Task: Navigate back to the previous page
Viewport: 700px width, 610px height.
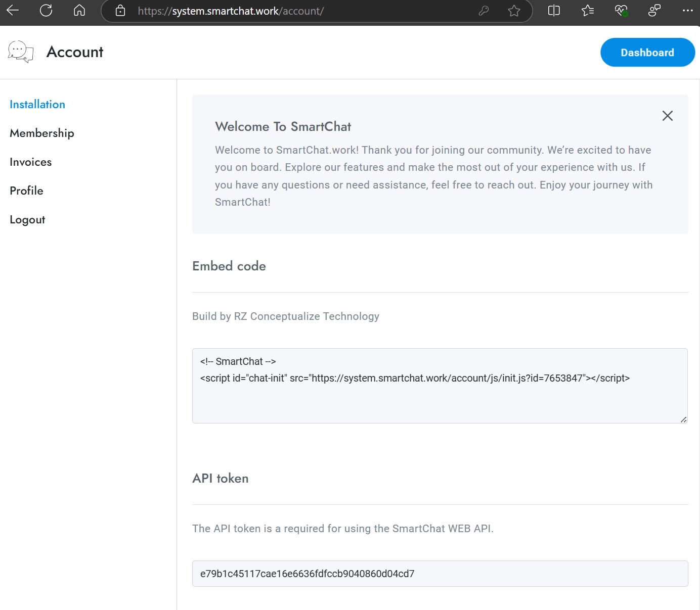Action: [13, 11]
